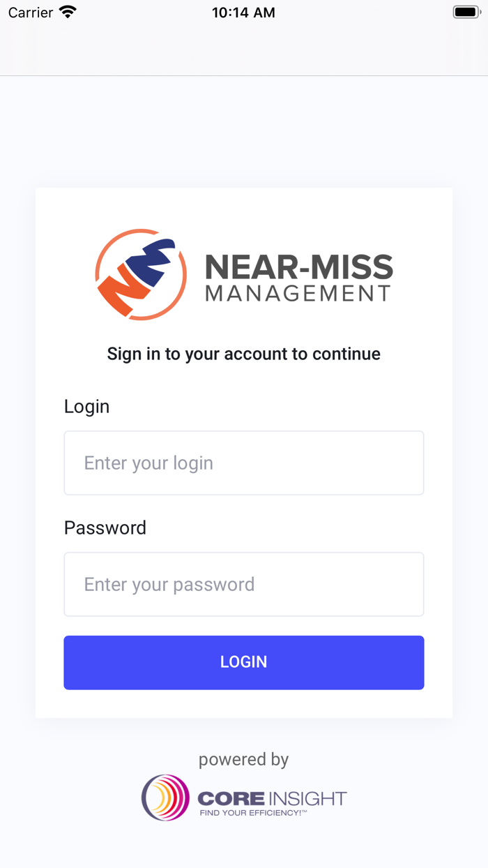The width and height of the screenshot is (488, 868).
Task: Click the blue LOGIN button
Action: (244, 662)
